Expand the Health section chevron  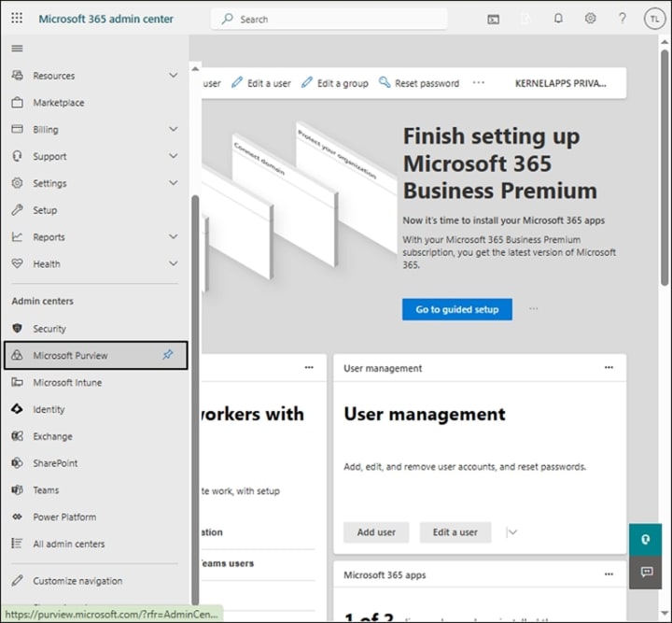pos(174,263)
